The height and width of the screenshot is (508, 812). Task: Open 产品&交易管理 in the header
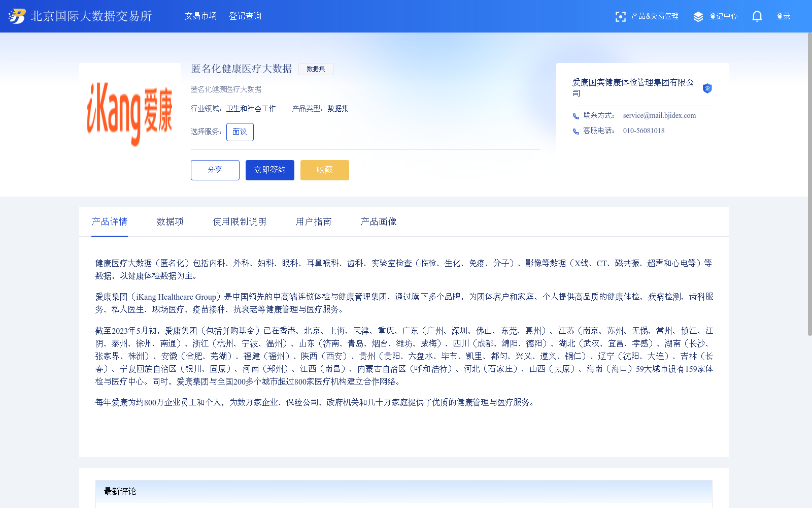[655, 16]
